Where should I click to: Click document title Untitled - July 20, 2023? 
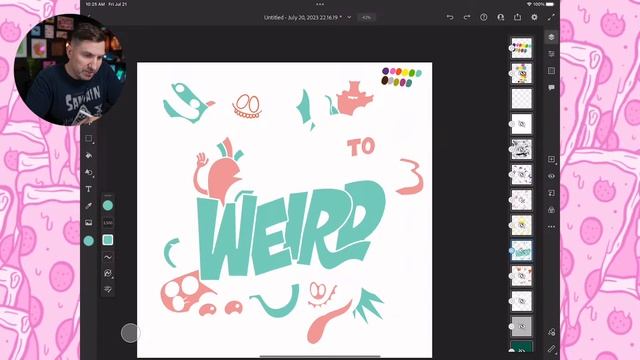coord(303,17)
